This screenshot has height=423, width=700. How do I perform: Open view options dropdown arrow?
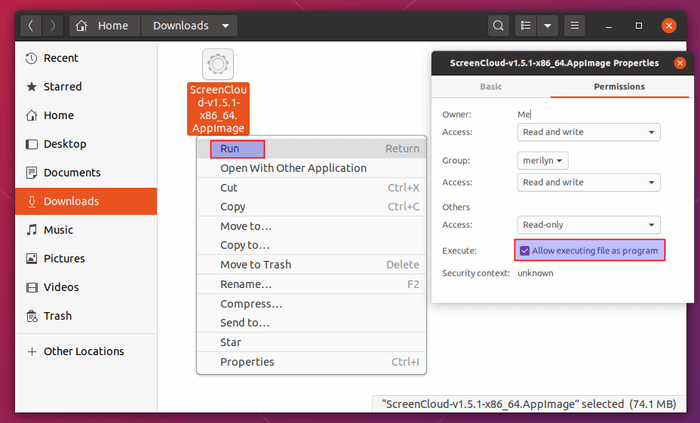tap(548, 26)
